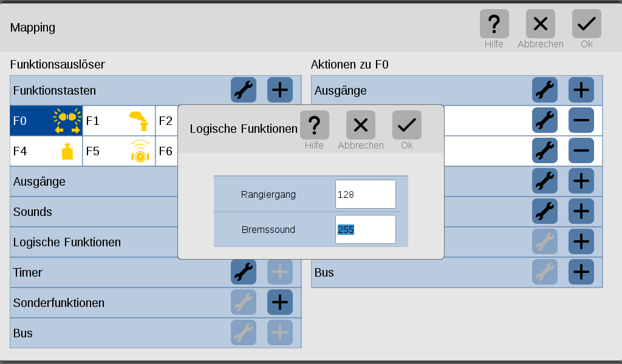Add an Ausgänge action with plus
This screenshot has width=622, height=364.
coord(581,90)
